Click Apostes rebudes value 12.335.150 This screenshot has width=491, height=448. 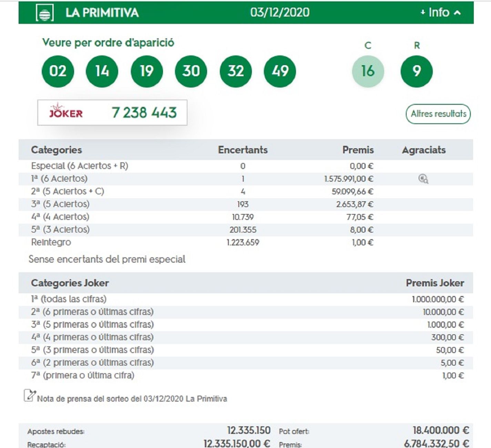(x=248, y=430)
